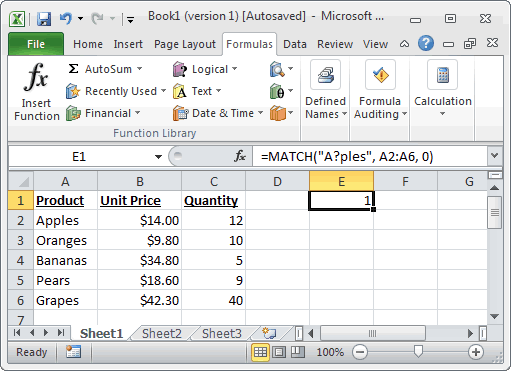Open Customize Quick Access Toolbar dropdown
This screenshot has width=511, height=371.
coord(130,20)
